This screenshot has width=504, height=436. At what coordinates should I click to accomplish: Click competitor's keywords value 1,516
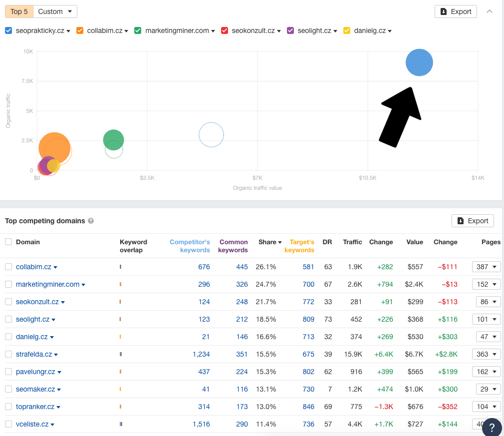coord(201,424)
